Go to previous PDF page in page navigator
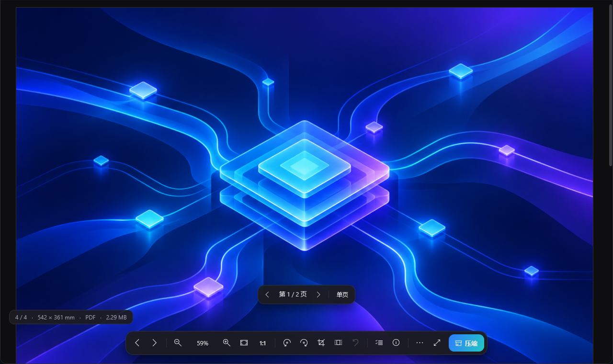Screen dimensions: 613x364 tap(267, 295)
